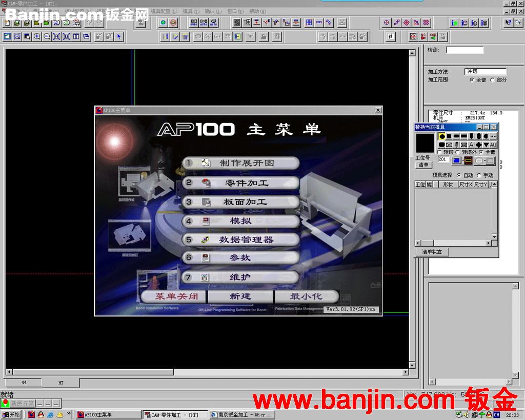Choose 手动 tool selection radio
The height and width of the screenshot is (420, 525).
479,175
